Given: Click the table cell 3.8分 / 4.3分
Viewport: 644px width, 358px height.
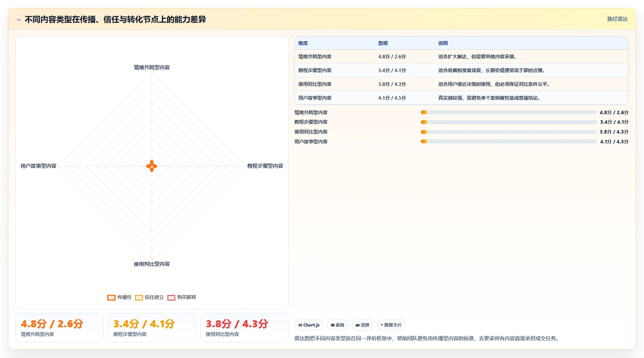Looking at the screenshot, I should tap(392, 84).
